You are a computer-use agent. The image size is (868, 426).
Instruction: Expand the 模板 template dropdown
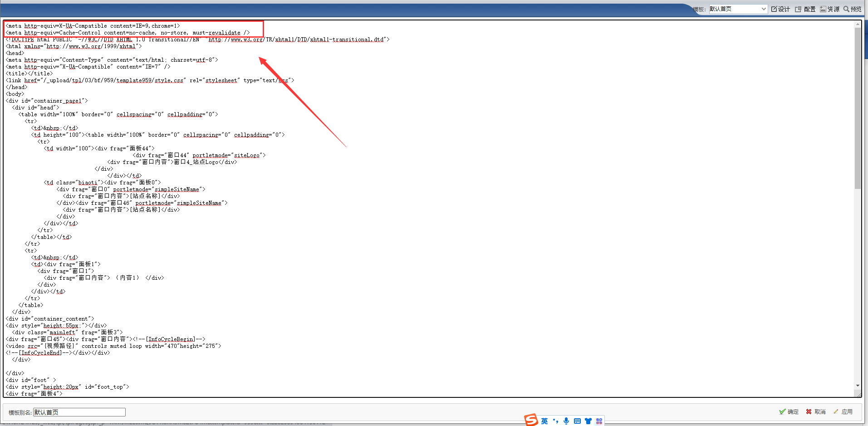[764, 9]
